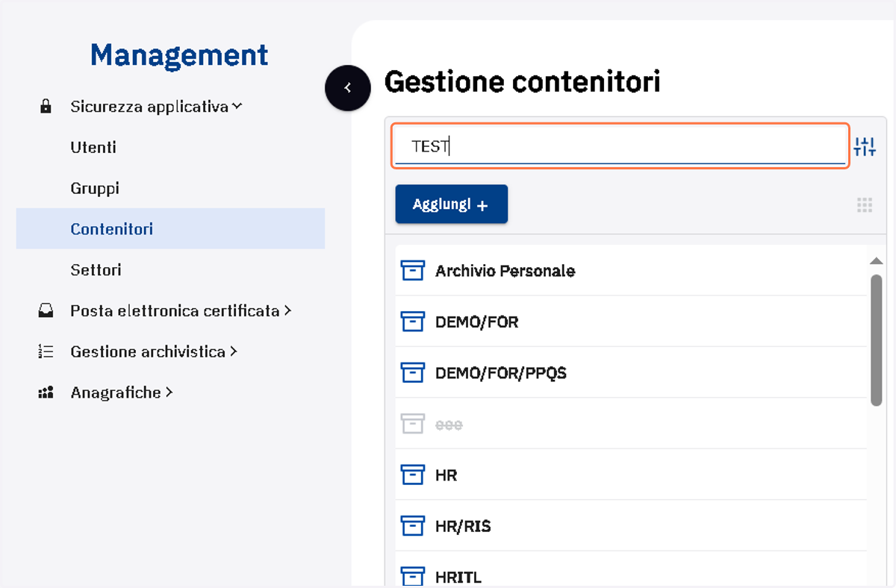Expand the Anagrafiche menu
This screenshot has height=588, width=896.
coord(121,392)
